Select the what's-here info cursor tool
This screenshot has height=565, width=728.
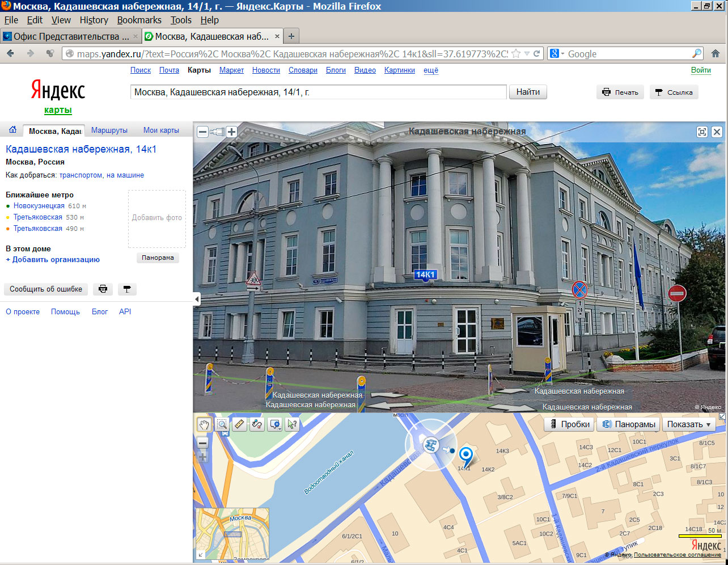(x=292, y=424)
